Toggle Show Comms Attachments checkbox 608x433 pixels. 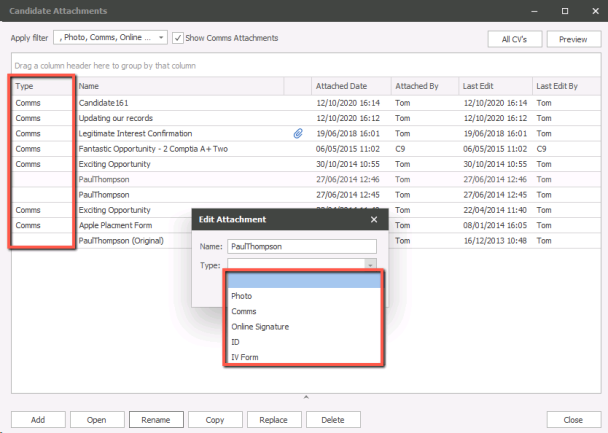tap(178, 38)
